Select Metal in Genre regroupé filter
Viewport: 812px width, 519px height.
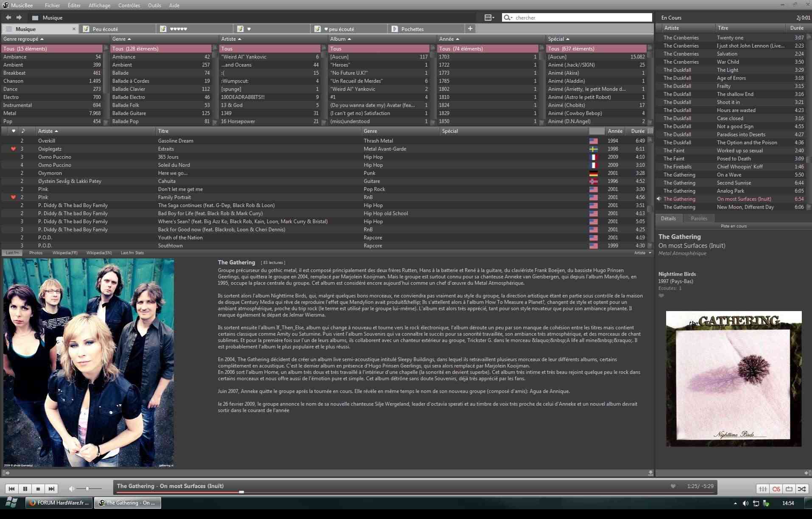52,113
